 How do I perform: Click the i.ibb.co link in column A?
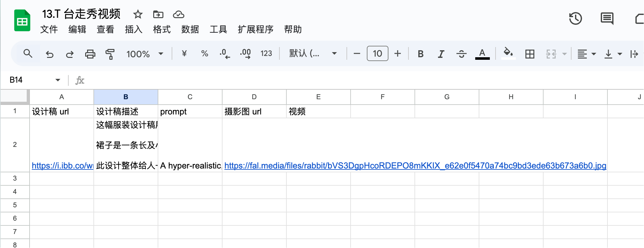(63, 165)
